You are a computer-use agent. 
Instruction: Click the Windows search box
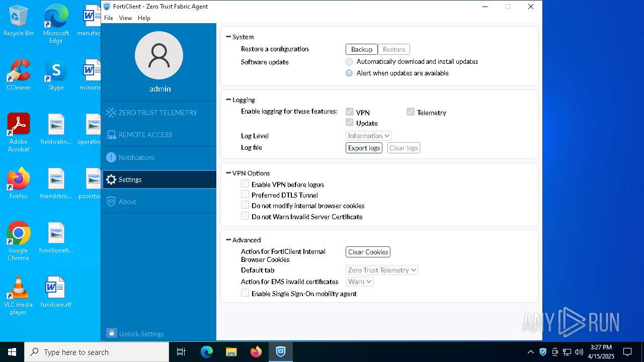[97, 352]
